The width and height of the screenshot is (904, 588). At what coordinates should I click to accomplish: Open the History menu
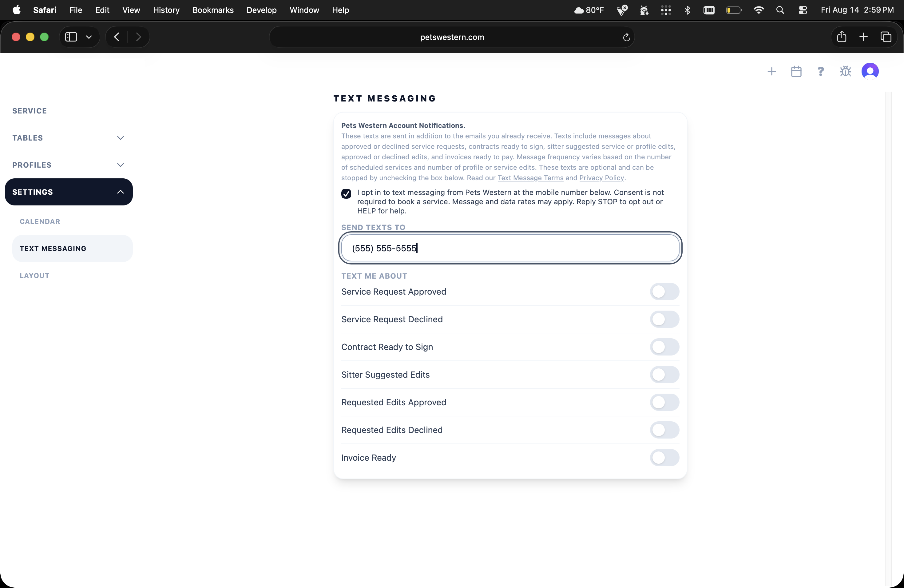[x=166, y=10]
